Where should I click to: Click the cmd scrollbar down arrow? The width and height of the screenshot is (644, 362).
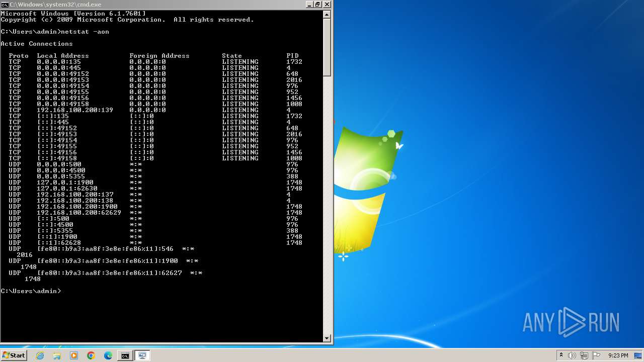point(327,338)
